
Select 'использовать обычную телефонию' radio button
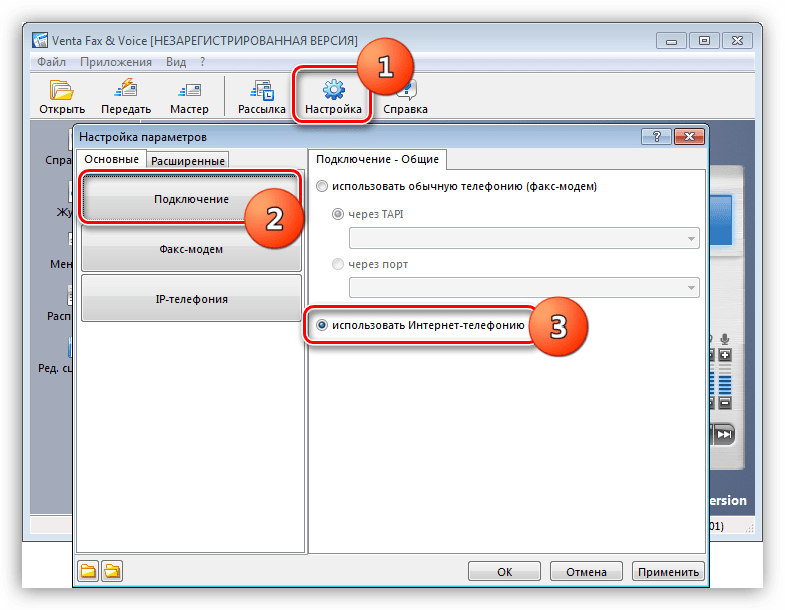click(x=321, y=186)
